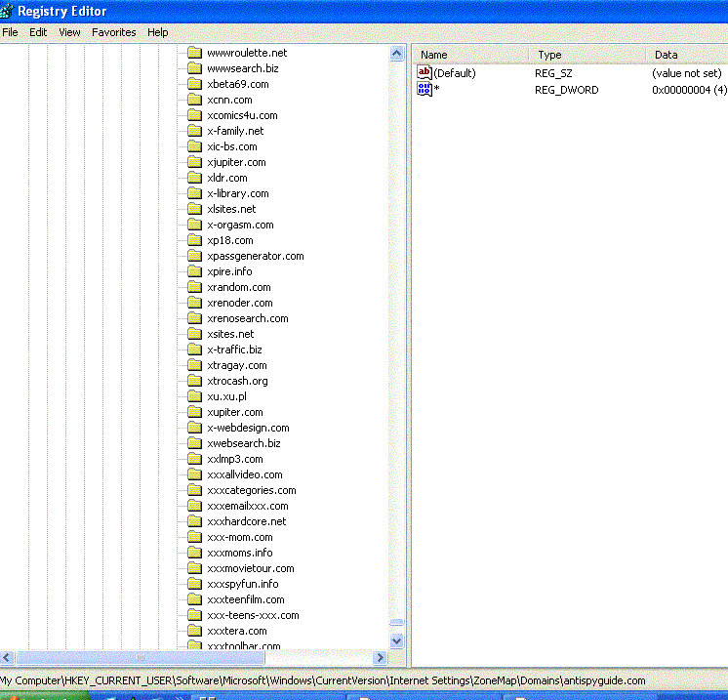This screenshot has height=700, width=728.
Task: Click the Registry Editor title bar icon
Action: pyautogui.click(x=7, y=11)
